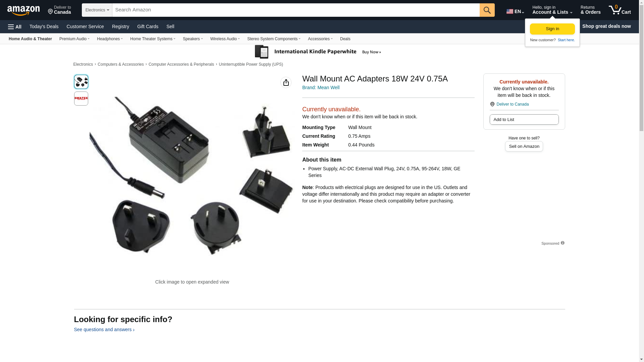Open the shopping cart icon

pyautogui.click(x=620, y=10)
